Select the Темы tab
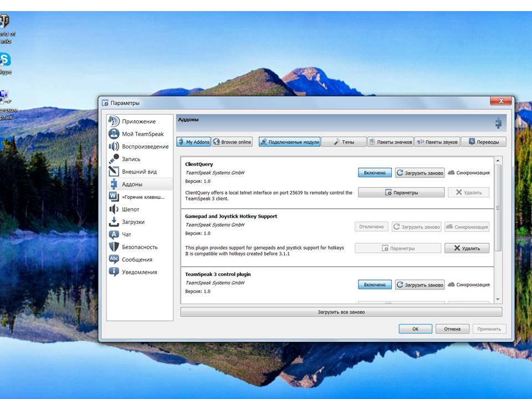Image resolution: width=532 pixels, height=399 pixels. click(x=344, y=142)
